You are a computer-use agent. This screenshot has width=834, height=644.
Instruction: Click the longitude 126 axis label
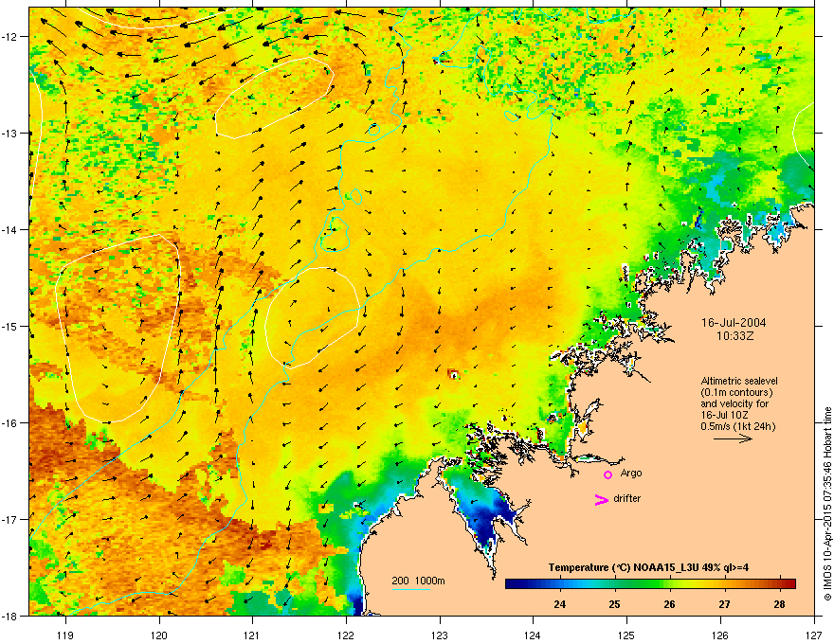coord(720,635)
